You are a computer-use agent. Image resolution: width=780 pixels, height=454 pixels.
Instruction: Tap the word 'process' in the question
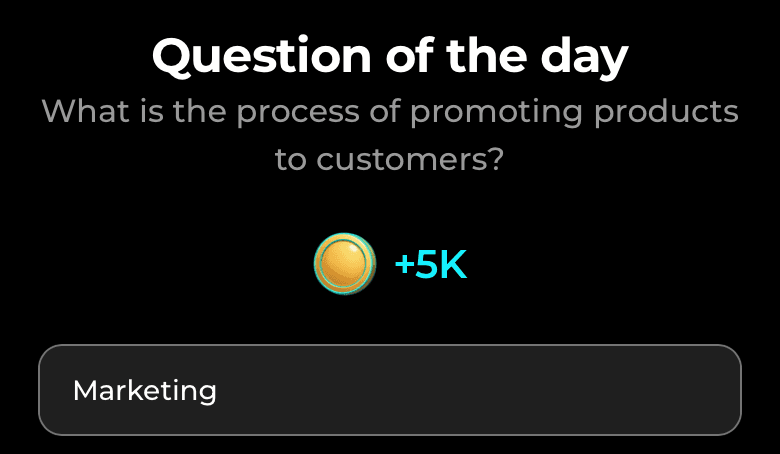coord(297,113)
